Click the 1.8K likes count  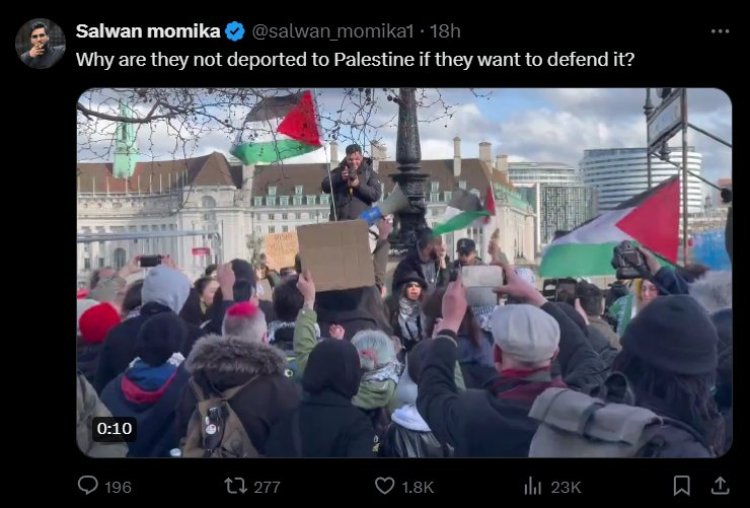click(x=418, y=487)
